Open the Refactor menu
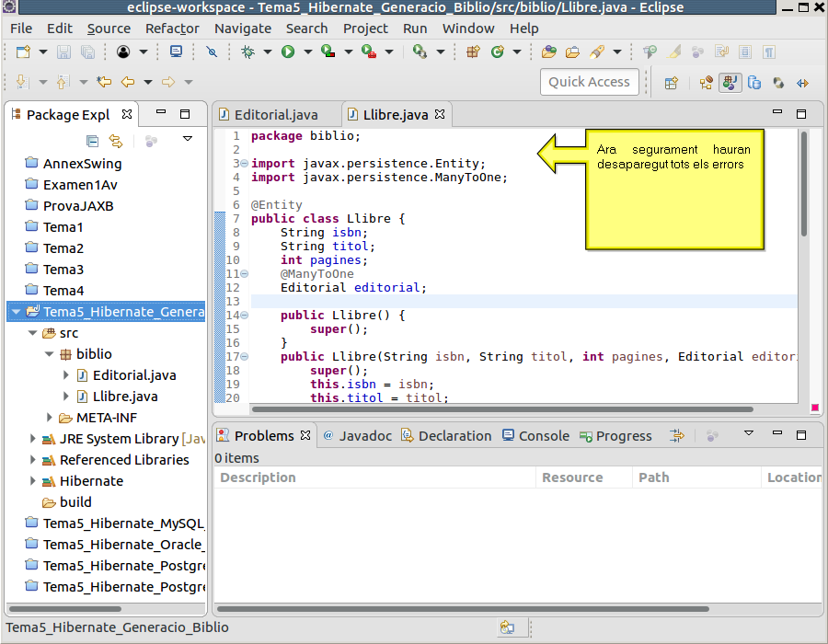The height and width of the screenshot is (644, 828). click(x=172, y=29)
